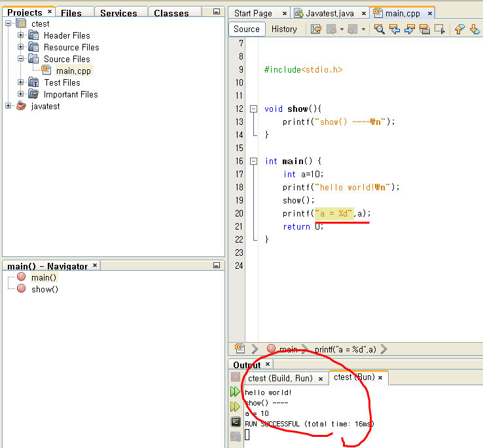
Task: Select the ctest (Build, Run) output tab
Action: pos(279,379)
